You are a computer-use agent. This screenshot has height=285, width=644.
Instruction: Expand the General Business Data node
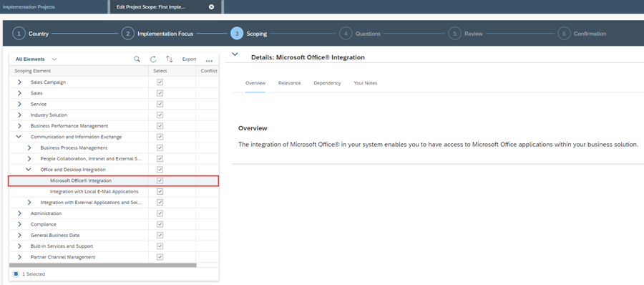19,236
